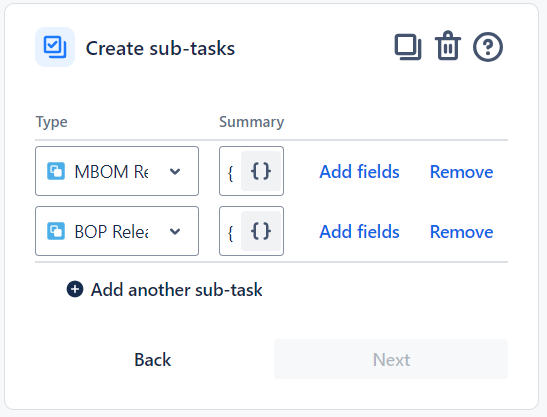Click the duplicate component icon
Image resolution: width=547 pixels, height=417 pixels.
click(408, 47)
